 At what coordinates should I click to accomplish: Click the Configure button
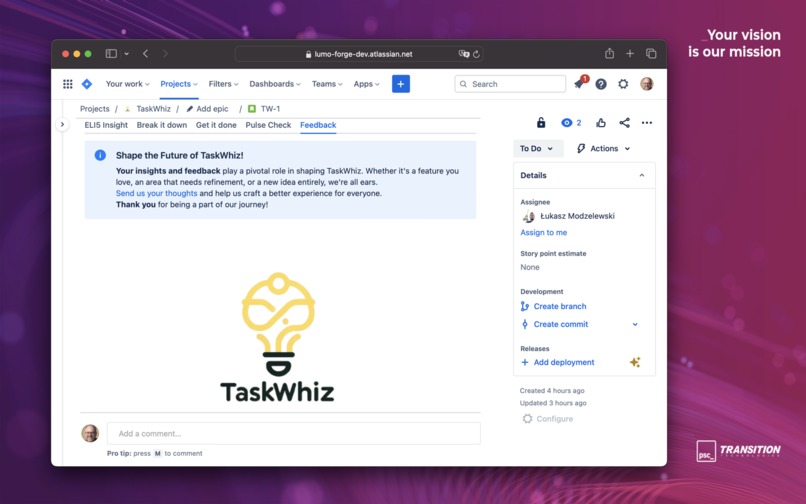(547, 419)
